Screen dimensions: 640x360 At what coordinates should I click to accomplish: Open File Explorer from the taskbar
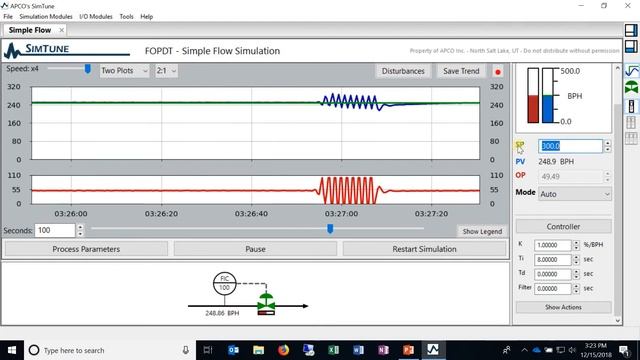(258, 350)
